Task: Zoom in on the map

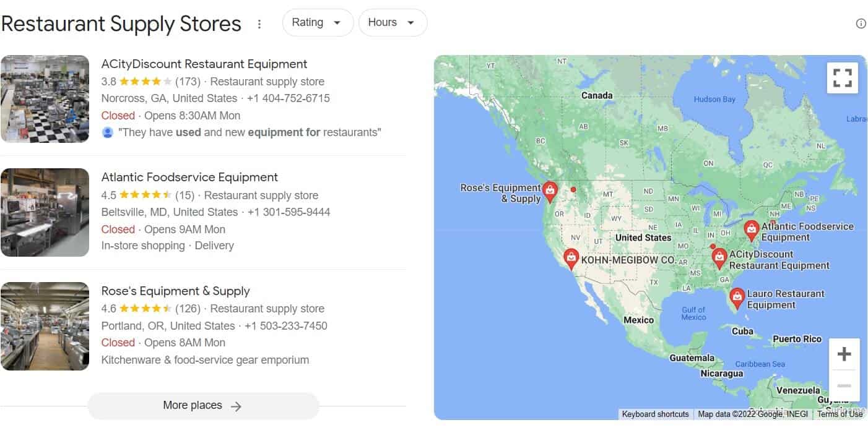Action: pos(844,354)
